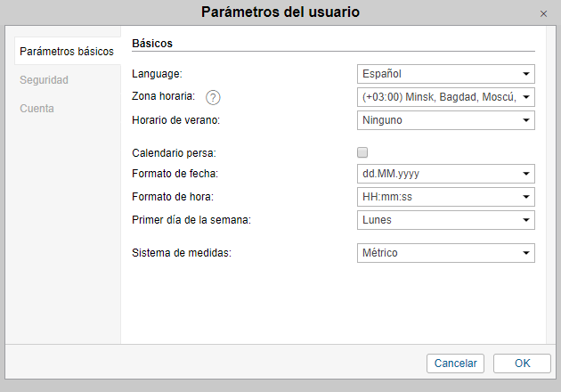This screenshot has width=561, height=392.
Task: Click the arrow on the HH:mm:ss dropdown
Action: [x=526, y=197]
